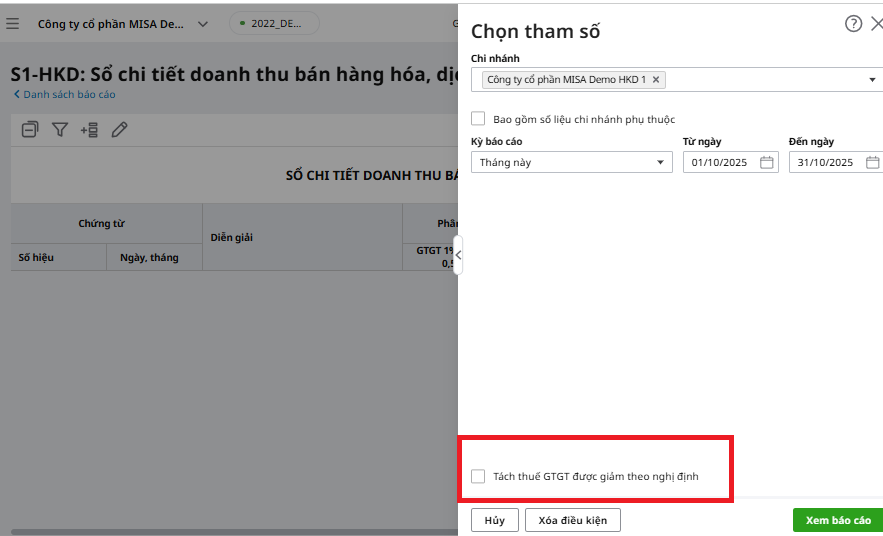
Task: Expand the Chi nhánh dropdown arrow
Action: point(872,80)
